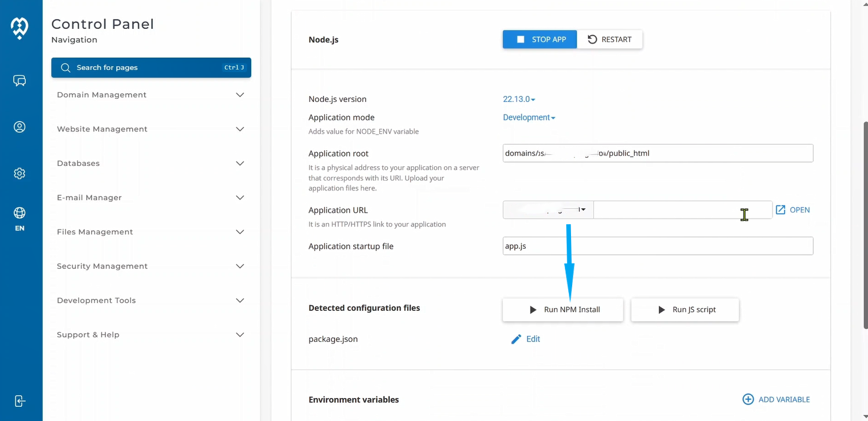Restart the Node.js application
868x421 pixels.
point(609,39)
